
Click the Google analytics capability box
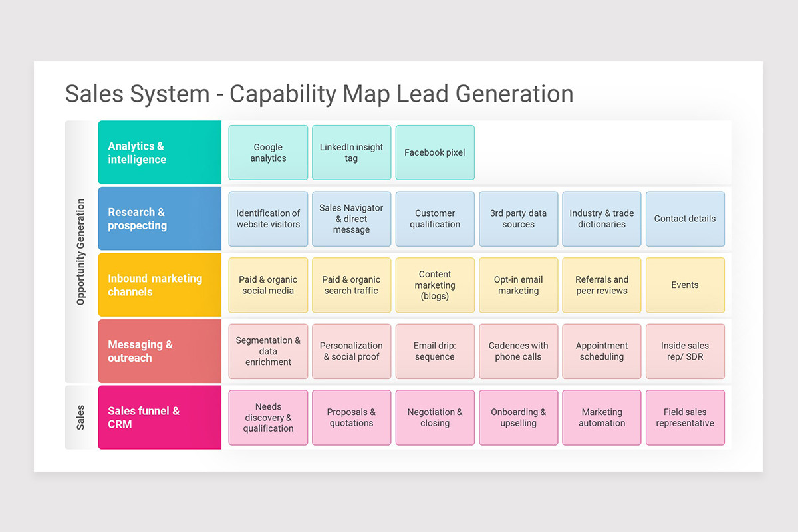coord(268,152)
